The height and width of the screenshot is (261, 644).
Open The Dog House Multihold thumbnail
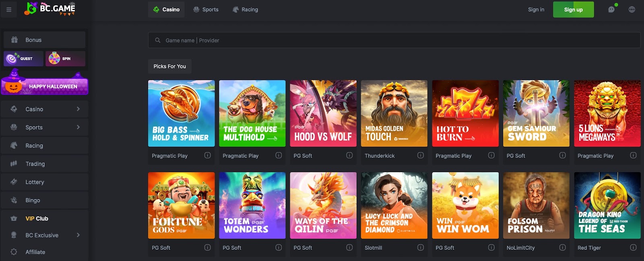pyautogui.click(x=252, y=113)
